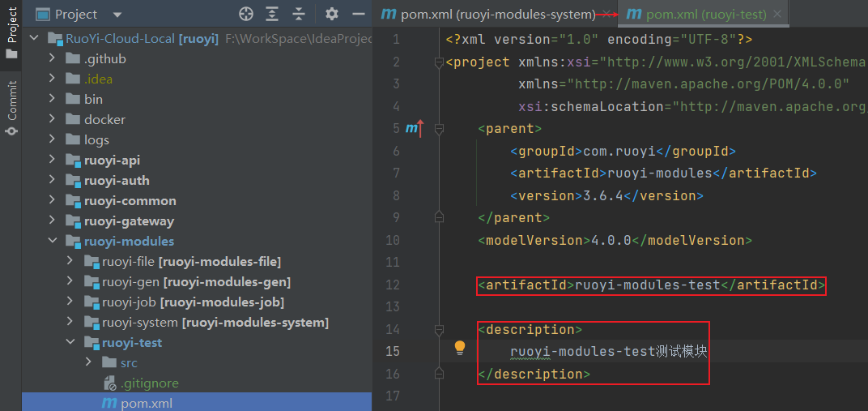This screenshot has height=411, width=868.
Task: Fold the project tag on line 2
Action: pos(439,62)
